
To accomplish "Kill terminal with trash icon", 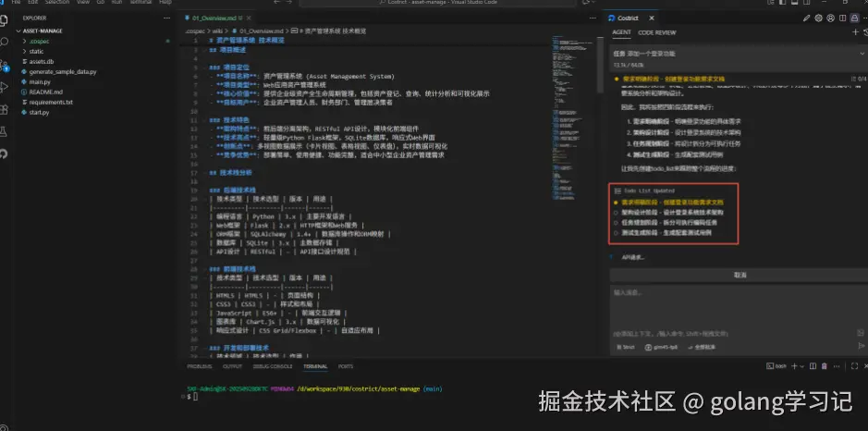I will pos(825,366).
